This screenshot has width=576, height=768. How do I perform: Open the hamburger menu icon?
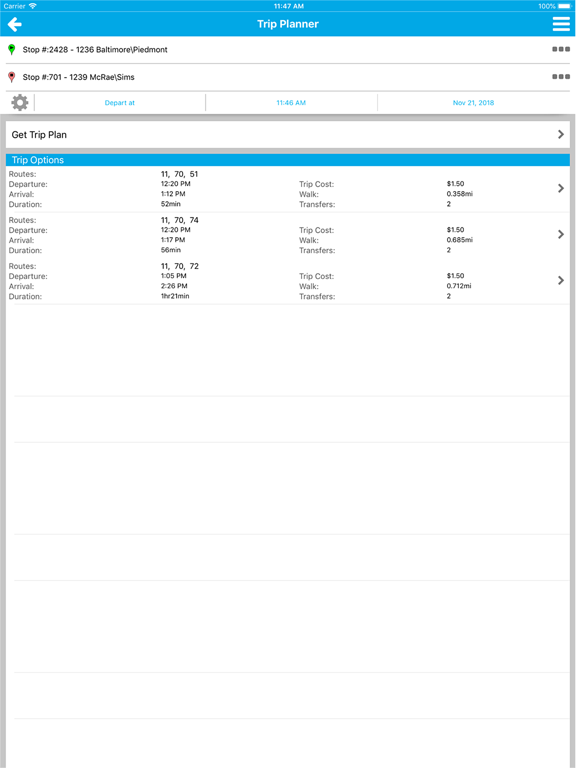(561, 24)
